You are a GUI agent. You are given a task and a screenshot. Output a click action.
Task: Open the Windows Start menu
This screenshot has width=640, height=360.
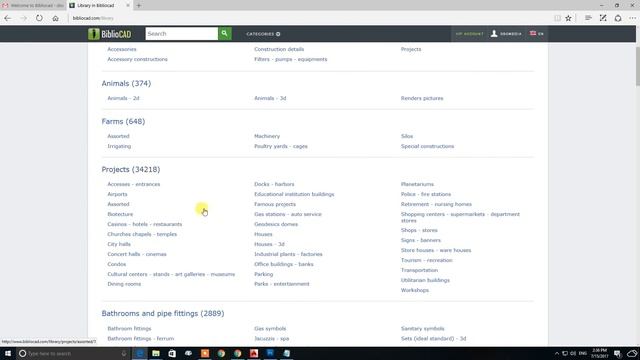coord(8,353)
